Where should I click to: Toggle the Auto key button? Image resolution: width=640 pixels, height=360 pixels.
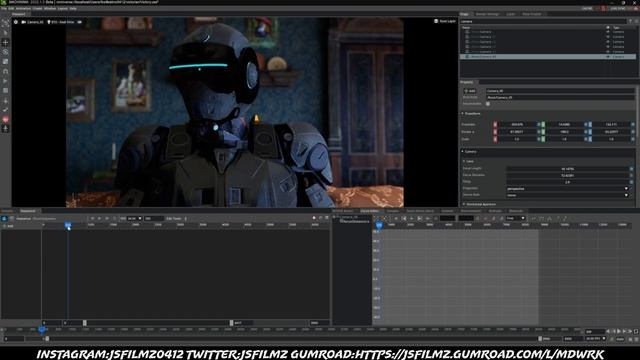coord(620,339)
